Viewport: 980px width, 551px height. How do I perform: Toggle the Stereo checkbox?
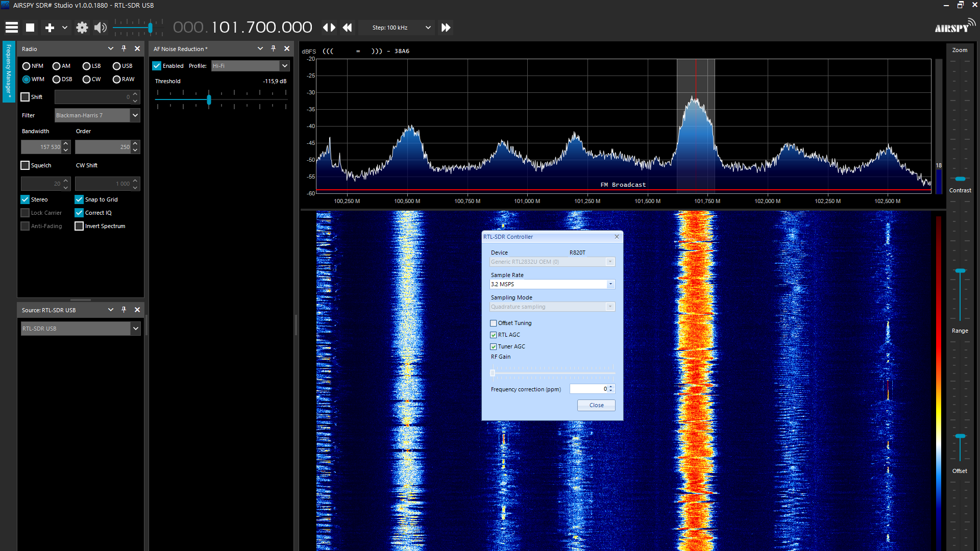click(x=25, y=199)
